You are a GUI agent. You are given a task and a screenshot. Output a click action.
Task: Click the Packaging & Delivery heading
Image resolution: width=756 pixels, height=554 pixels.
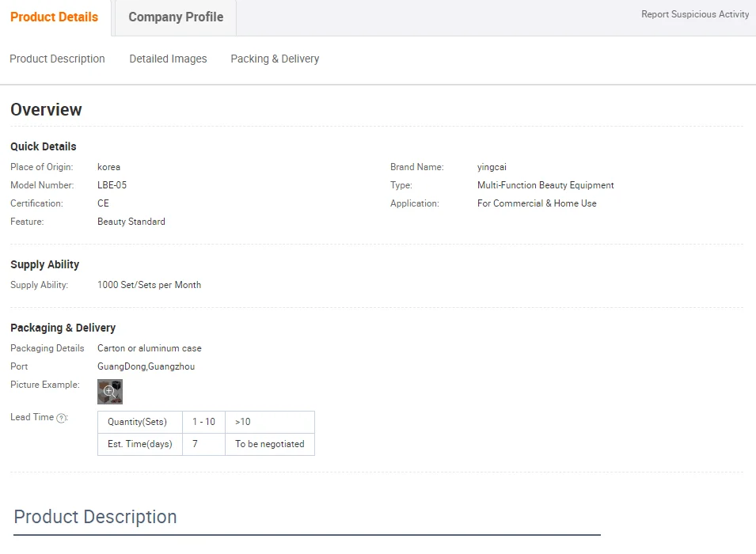pyautogui.click(x=63, y=328)
